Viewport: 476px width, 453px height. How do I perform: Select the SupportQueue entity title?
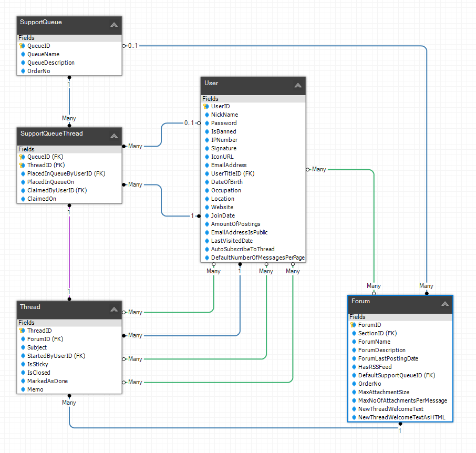[41, 22]
